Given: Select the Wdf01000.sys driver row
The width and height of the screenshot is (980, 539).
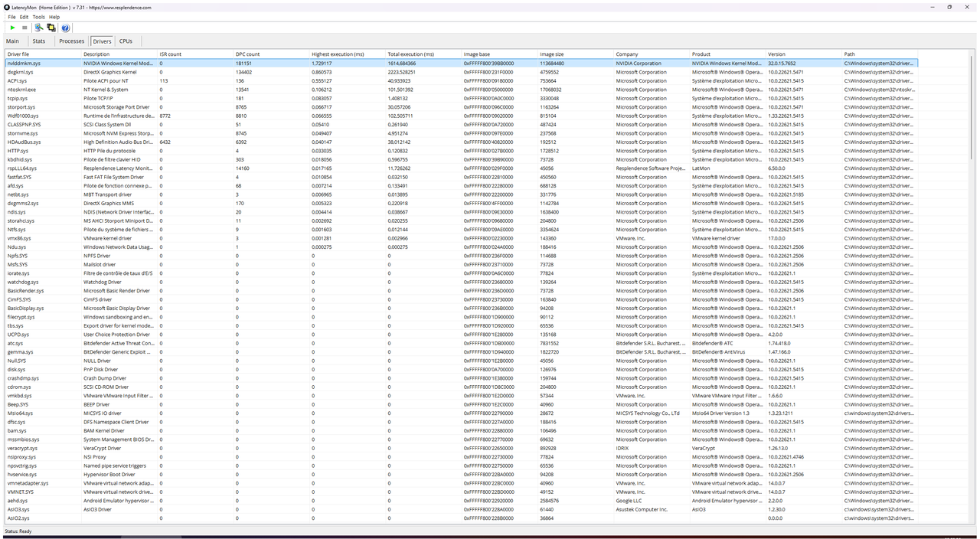Looking at the screenshot, I should coord(461,116).
